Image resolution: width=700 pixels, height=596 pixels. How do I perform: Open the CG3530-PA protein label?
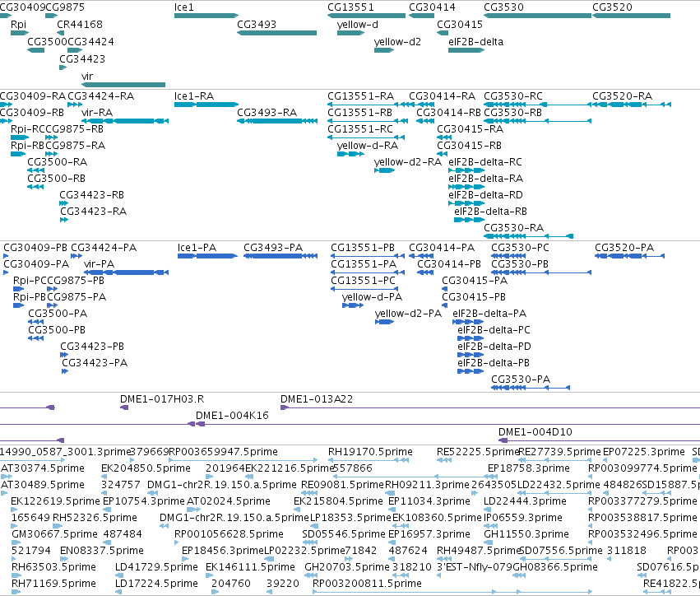coord(521,379)
